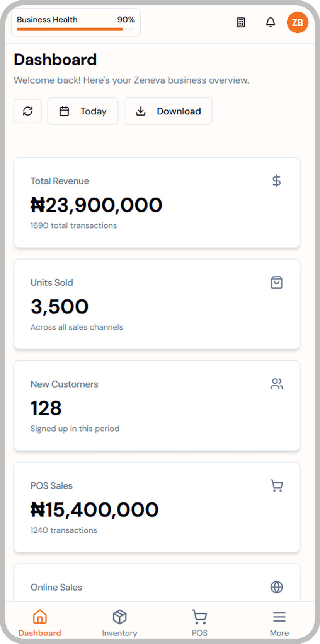Open the Today date range selector
The width and height of the screenshot is (320, 644).
83,111
